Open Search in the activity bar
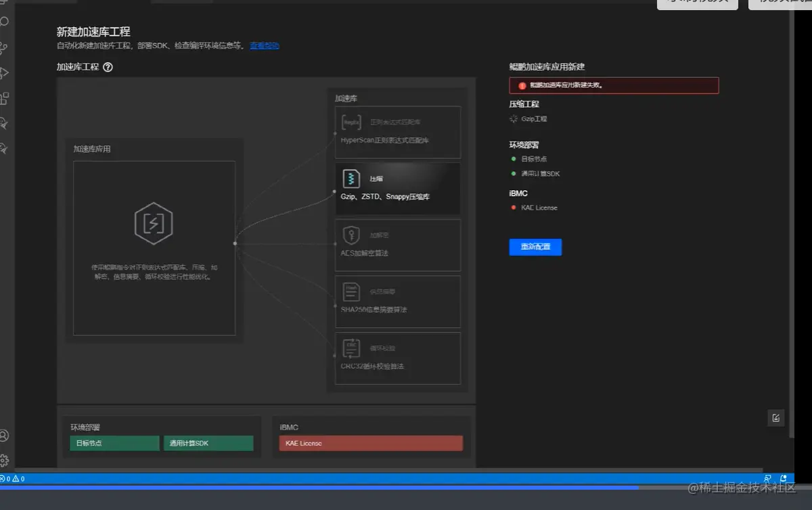This screenshot has width=812, height=510. 4,22
